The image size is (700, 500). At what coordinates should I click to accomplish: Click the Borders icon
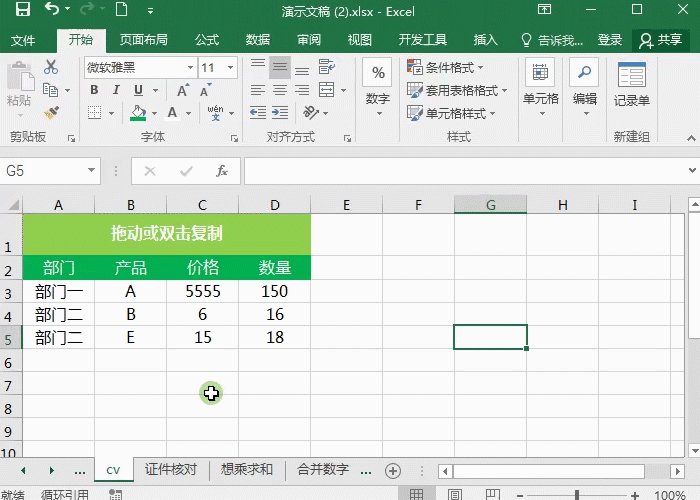[94, 112]
